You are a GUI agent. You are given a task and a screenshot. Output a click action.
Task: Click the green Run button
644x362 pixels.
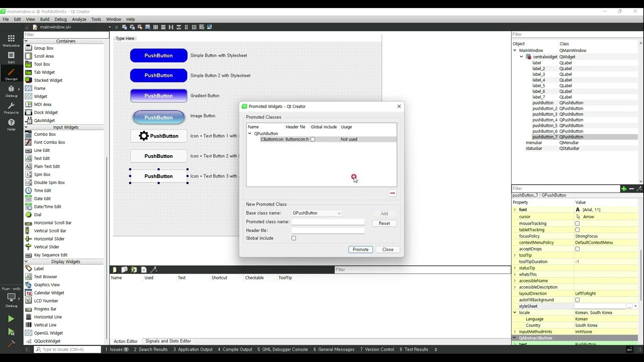[11, 319]
